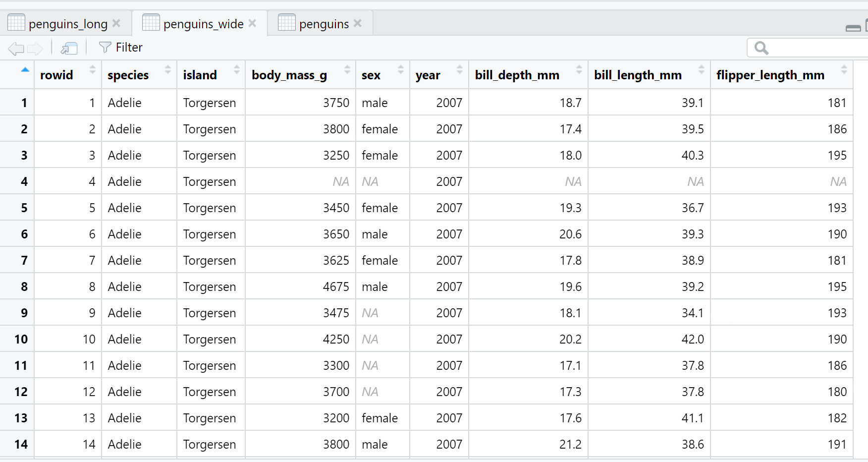The height and width of the screenshot is (462, 868).
Task: Click the search magnifier icon
Action: pyautogui.click(x=761, y=48)
